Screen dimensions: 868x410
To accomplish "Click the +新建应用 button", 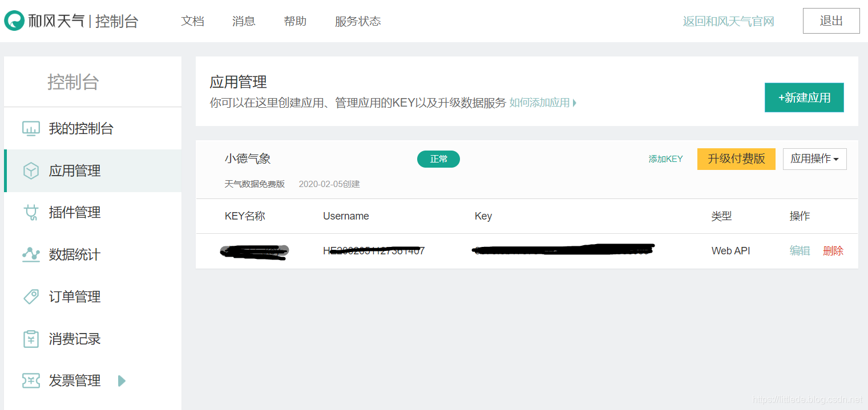I will coord(804,98).
